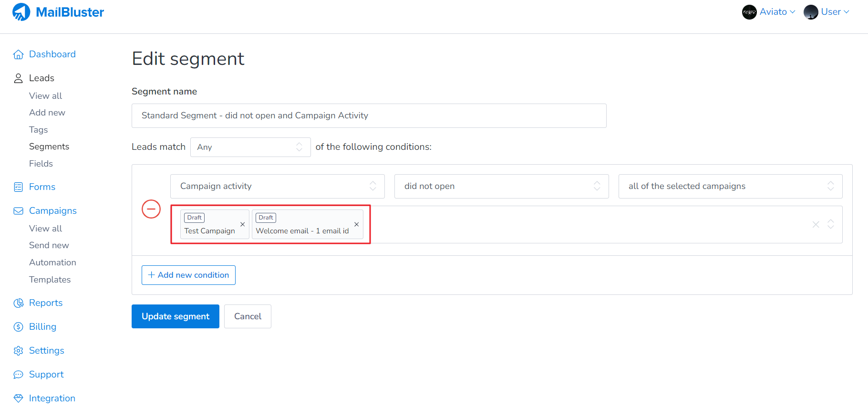Clear all selected campaigns

pyautogui.click(x=816, y=224)
